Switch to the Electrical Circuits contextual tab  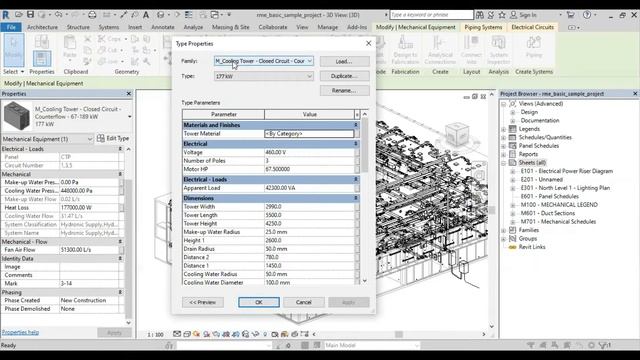pos(532,27)
